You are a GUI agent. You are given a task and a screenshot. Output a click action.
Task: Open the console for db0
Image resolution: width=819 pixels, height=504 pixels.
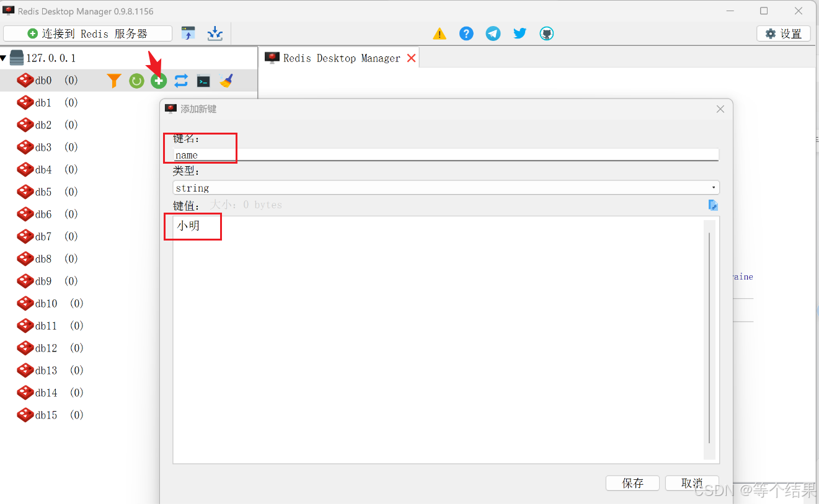(x=203, y=81)
